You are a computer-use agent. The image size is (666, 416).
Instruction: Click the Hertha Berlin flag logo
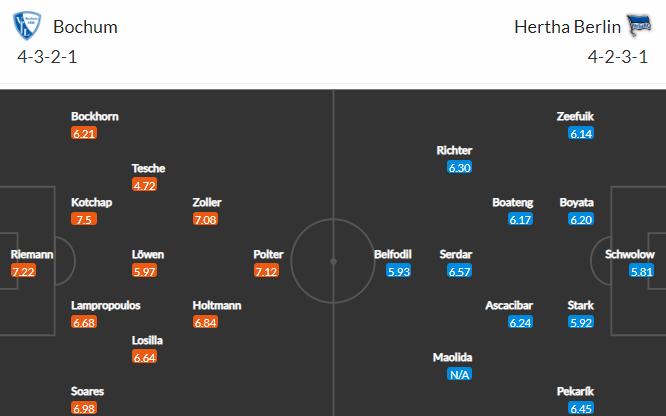(x=639, y=25)
